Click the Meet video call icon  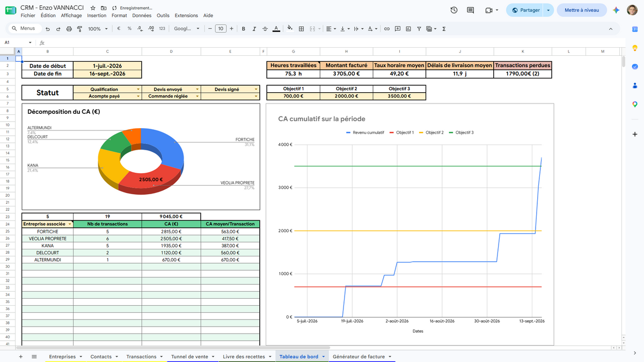[489, 10]
